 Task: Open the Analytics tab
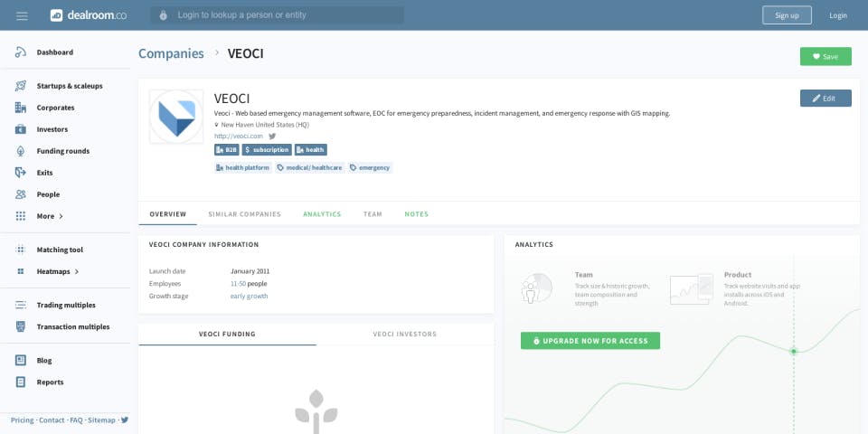pos(322,214)
